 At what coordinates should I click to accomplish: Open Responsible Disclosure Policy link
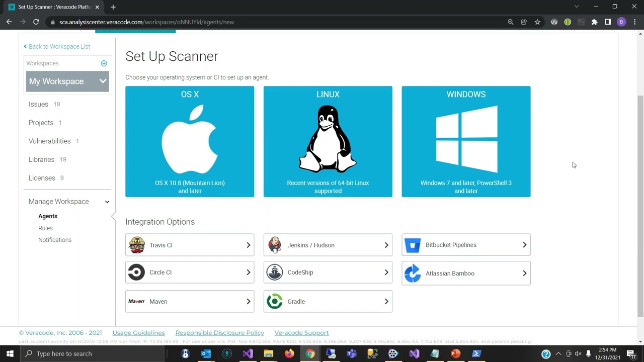coord(219,333)
